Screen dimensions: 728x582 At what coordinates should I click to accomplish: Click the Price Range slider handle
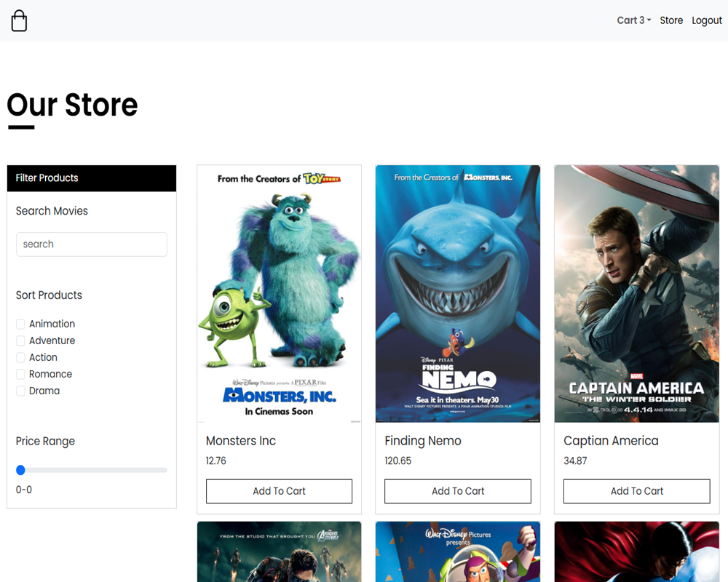pos(20,470)
